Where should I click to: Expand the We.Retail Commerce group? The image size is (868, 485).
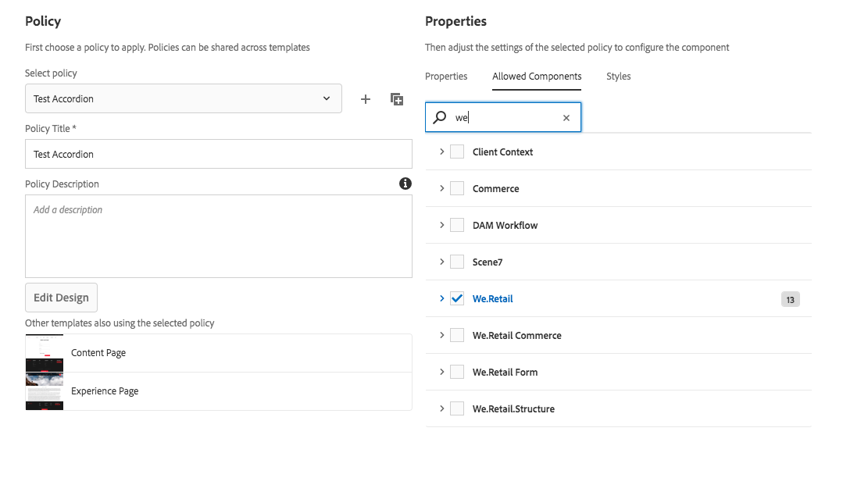tap(441, 334)
